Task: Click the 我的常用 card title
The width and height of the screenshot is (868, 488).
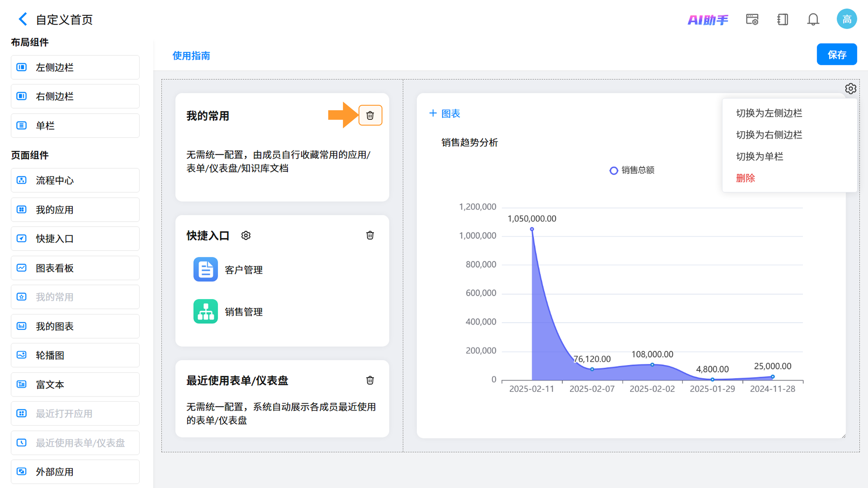Action: pyautogui.click(x=208, y=115)
